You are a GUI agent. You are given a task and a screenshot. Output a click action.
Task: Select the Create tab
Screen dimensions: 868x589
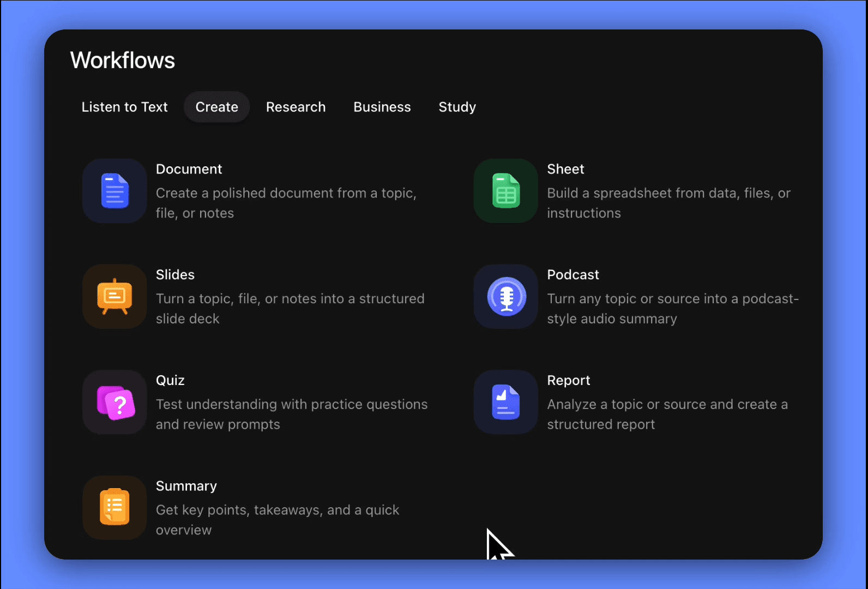pyautogui.click(x=217, y=107)
